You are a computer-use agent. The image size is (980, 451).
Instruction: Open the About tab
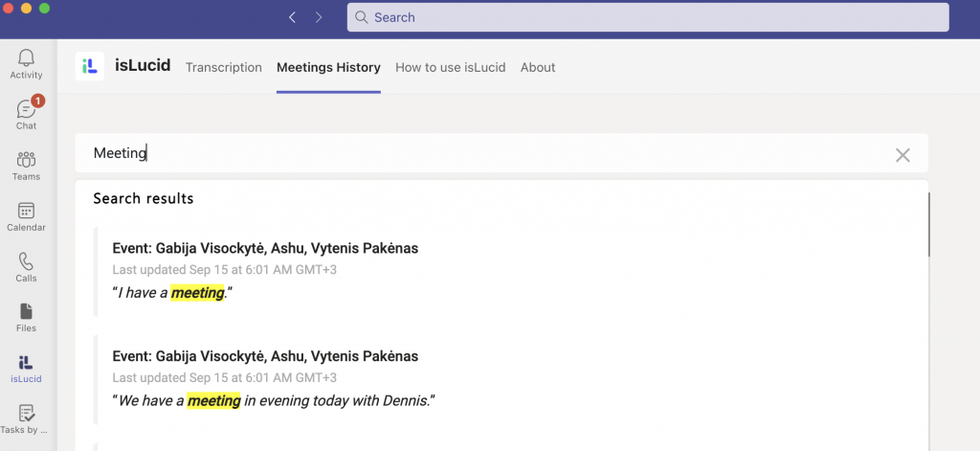point(538,68)
